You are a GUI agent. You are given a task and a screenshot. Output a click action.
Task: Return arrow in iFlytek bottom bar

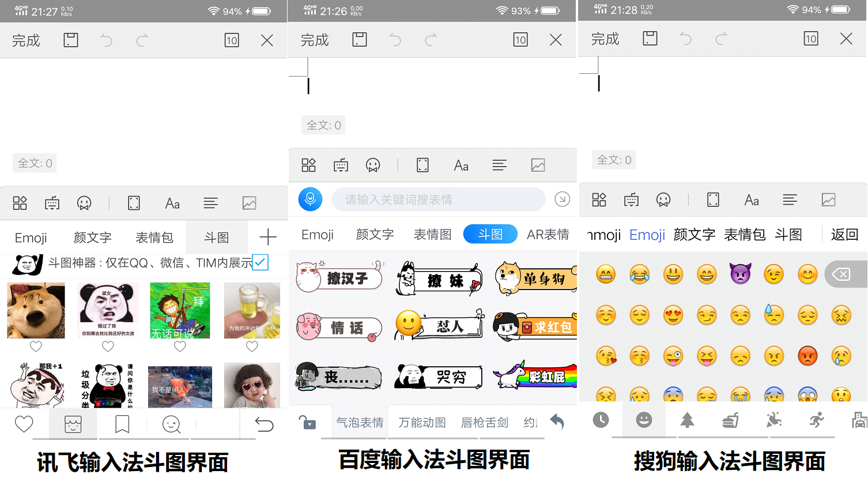tap(264, 425)
